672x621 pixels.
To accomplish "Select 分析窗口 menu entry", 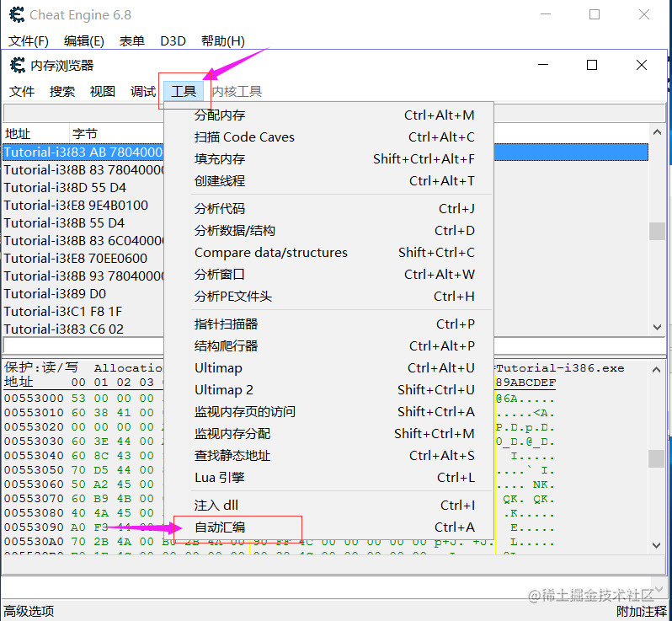I will click(328, 274).
